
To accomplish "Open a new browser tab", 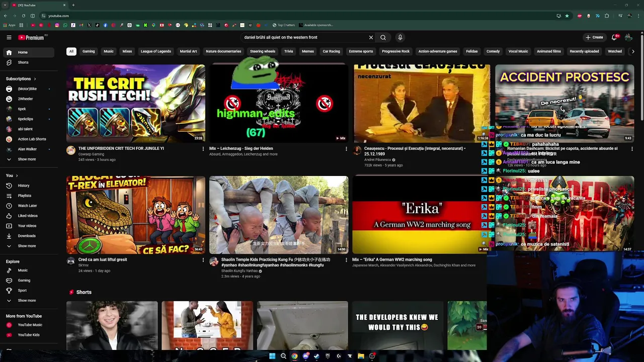I will 73,5.
